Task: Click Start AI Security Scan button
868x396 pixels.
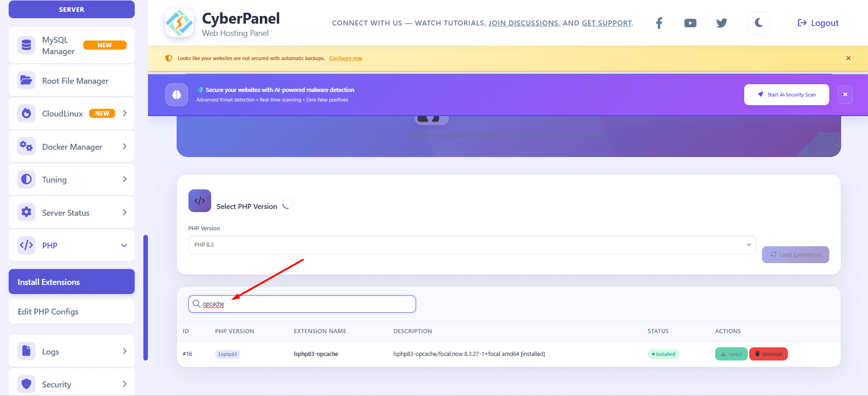Action: (786, 95)
